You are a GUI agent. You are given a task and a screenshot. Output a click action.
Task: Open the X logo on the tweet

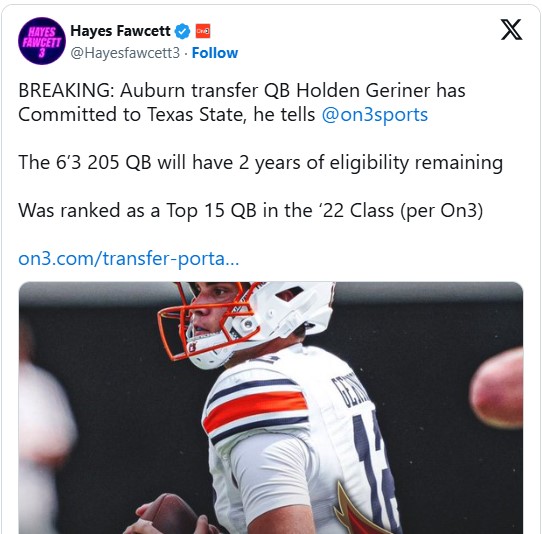click(x=512, y=30)
